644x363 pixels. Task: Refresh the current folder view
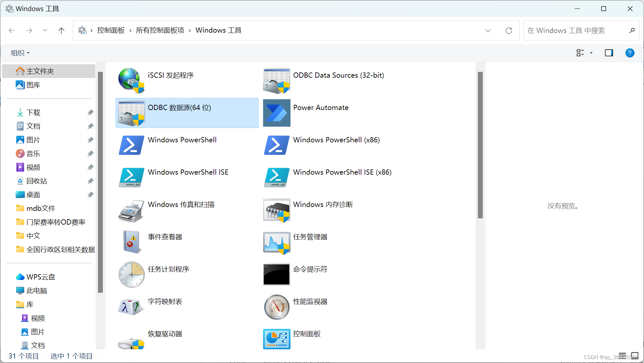[x=509, y=30]
